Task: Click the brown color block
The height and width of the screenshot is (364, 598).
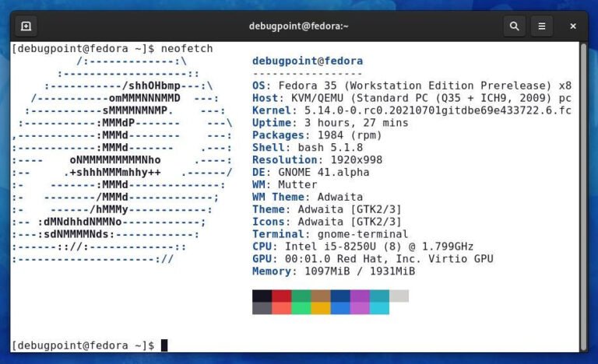Action: pos(321,296)
